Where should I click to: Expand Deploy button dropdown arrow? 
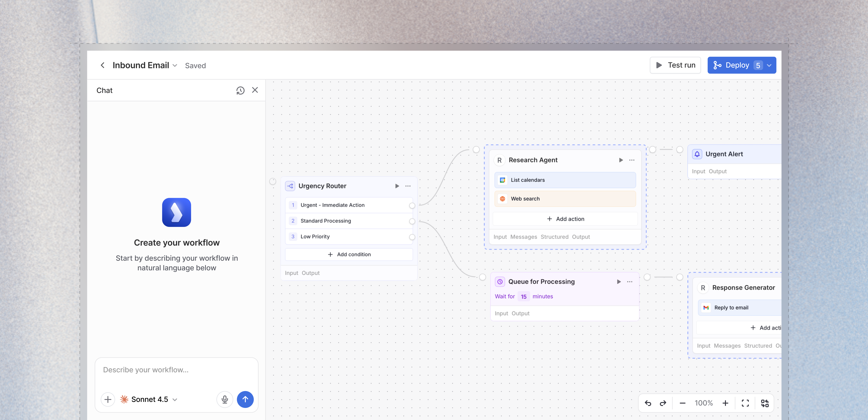click(x=769, y=65)
